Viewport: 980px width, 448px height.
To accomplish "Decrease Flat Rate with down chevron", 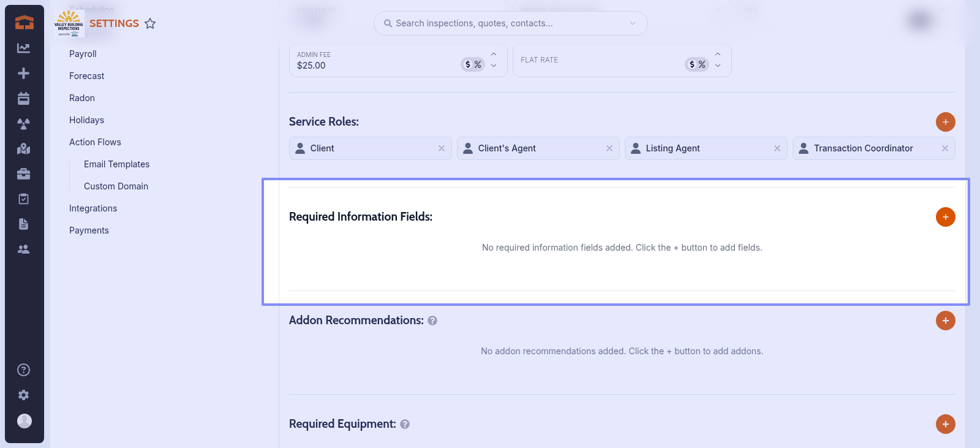I will 718,66.
